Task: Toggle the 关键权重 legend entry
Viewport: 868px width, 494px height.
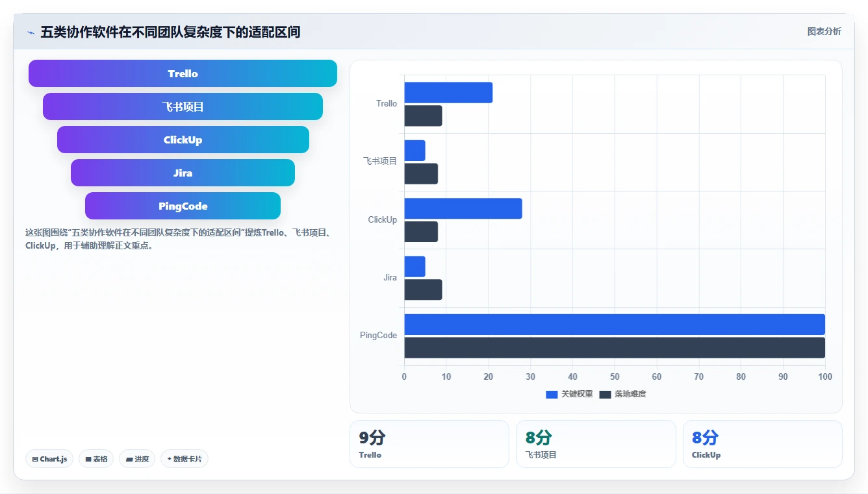Action: tap(569, 394)
